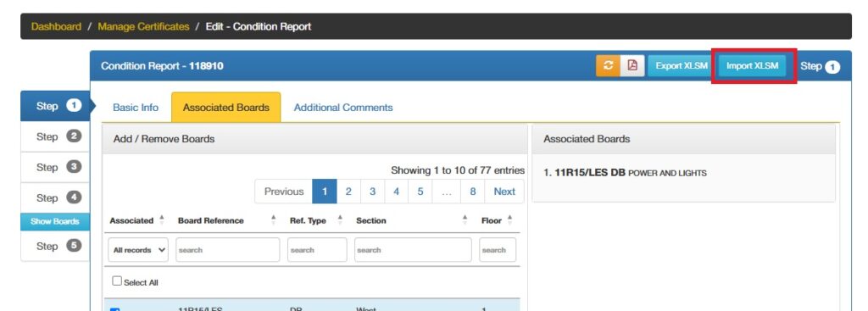
Task: Go to pagination page 2
Action: click(x=348, y=192)
